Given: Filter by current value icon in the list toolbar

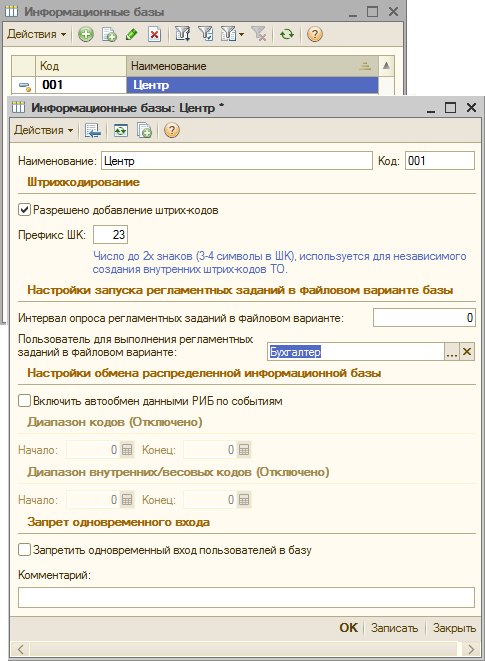Looking at the screenshot, I should tap(206, 34).
